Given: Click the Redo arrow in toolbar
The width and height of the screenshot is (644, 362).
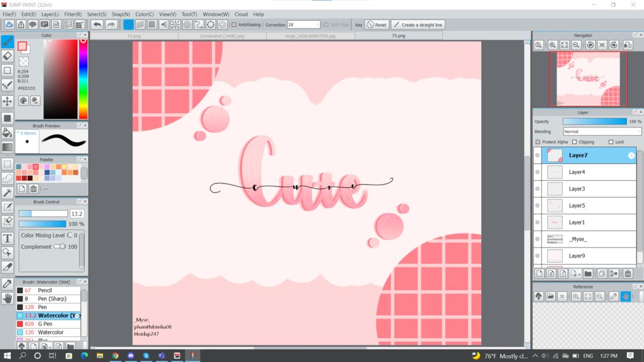Looking at the screenshot, I should (111, 25).
